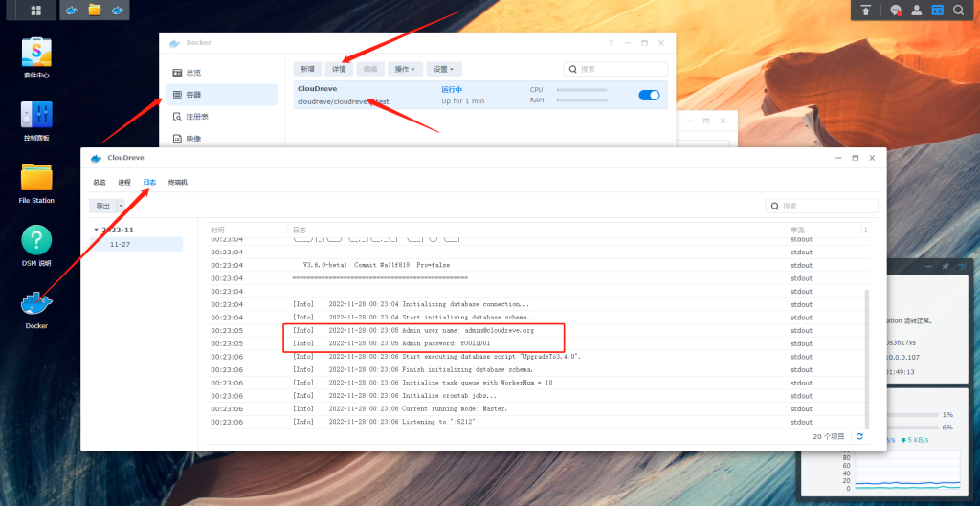The width and height of the screenshot is (980, 506).
Task: Click the Docker window help question mark
Action: (x=611, y=43)
